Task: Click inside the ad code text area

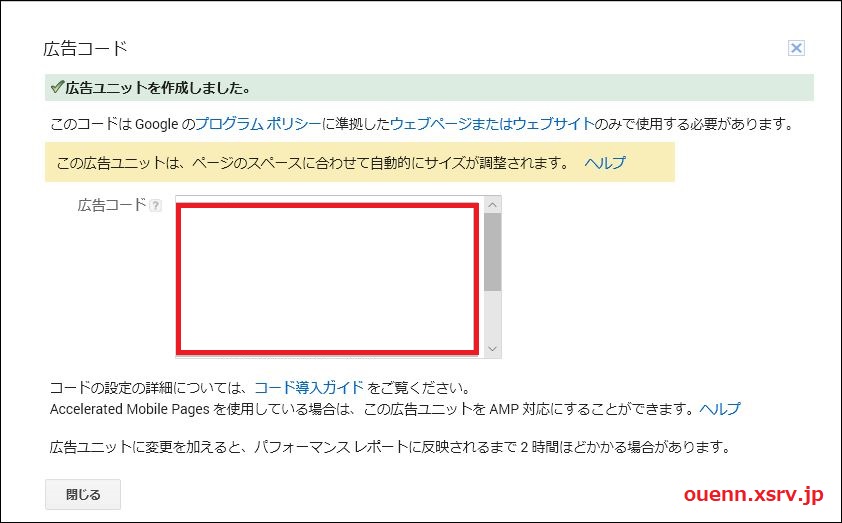Action: pyautogui.click(x=328, y=278)
